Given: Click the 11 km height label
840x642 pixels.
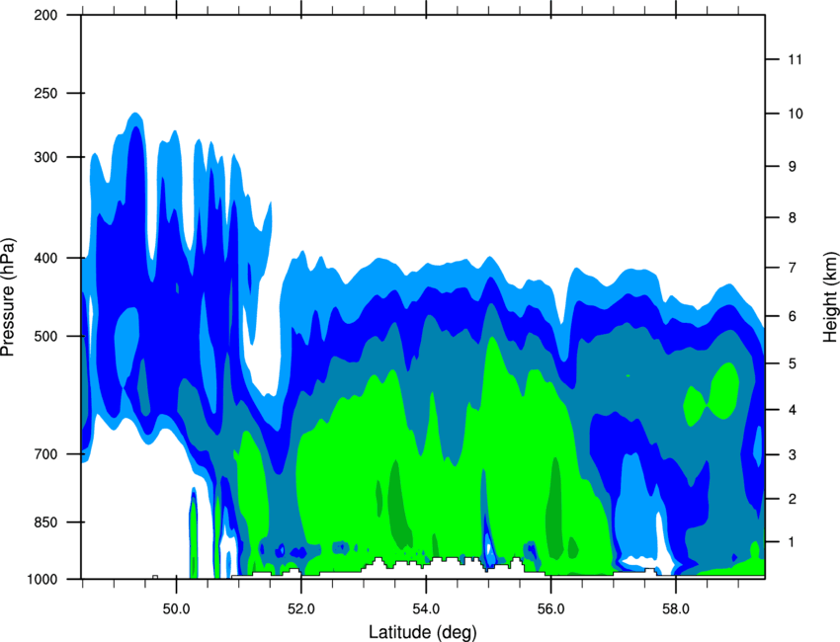Looking at the screenshot, I should (795, 59).
